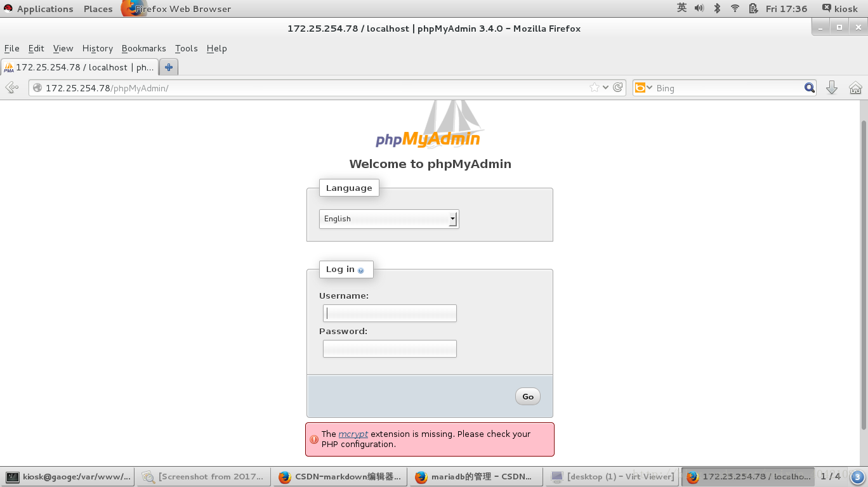
Task: Open the History menu
Action: [x=97, y=48]
